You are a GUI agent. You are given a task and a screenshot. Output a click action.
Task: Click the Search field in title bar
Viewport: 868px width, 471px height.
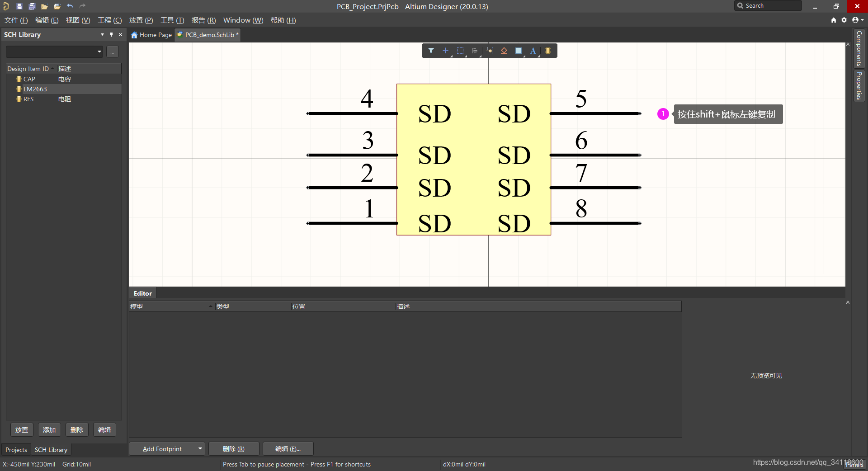768,6
